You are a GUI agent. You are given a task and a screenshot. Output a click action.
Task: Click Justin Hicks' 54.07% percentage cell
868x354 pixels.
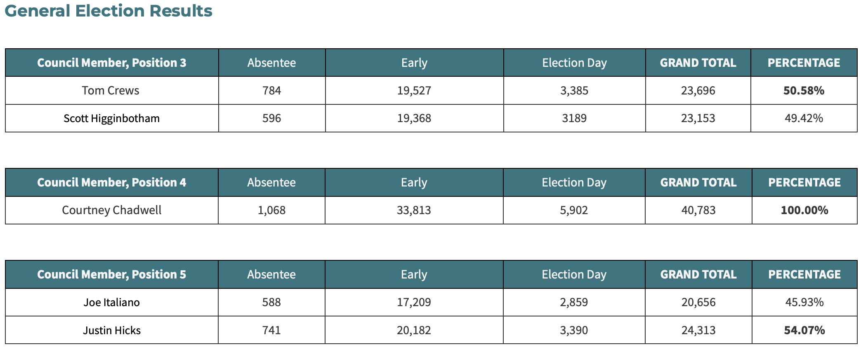click(804, 330)
